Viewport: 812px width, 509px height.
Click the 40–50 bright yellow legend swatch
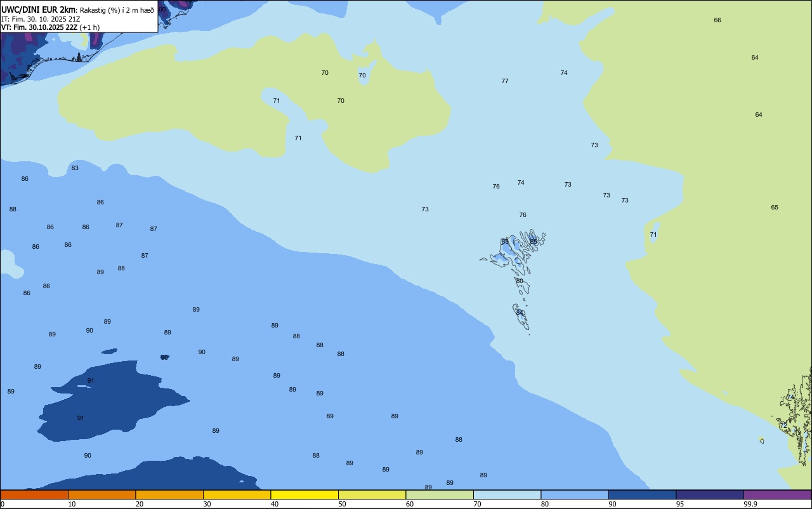[304, 494]
